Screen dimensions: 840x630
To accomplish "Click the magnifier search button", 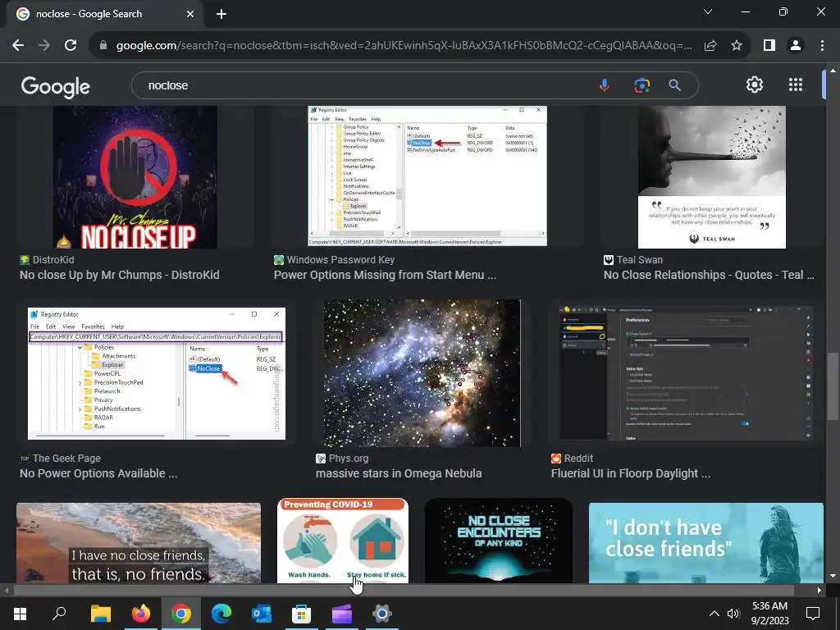I will tap(674, 85).
